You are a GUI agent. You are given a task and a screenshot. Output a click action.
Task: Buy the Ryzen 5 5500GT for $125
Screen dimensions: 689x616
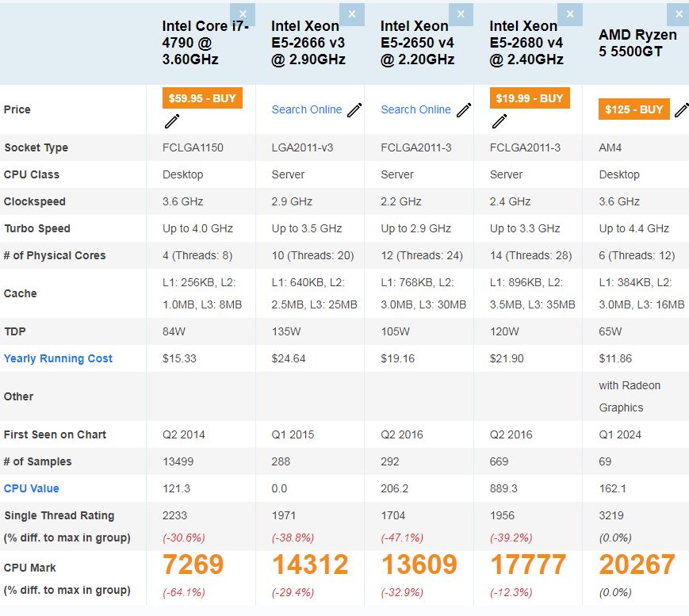click(x=634, y=109)
